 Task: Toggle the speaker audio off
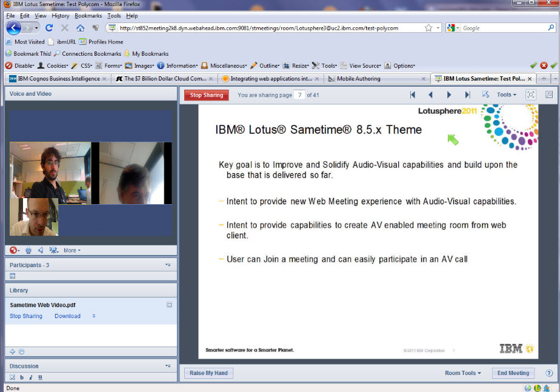click(41, 250)
